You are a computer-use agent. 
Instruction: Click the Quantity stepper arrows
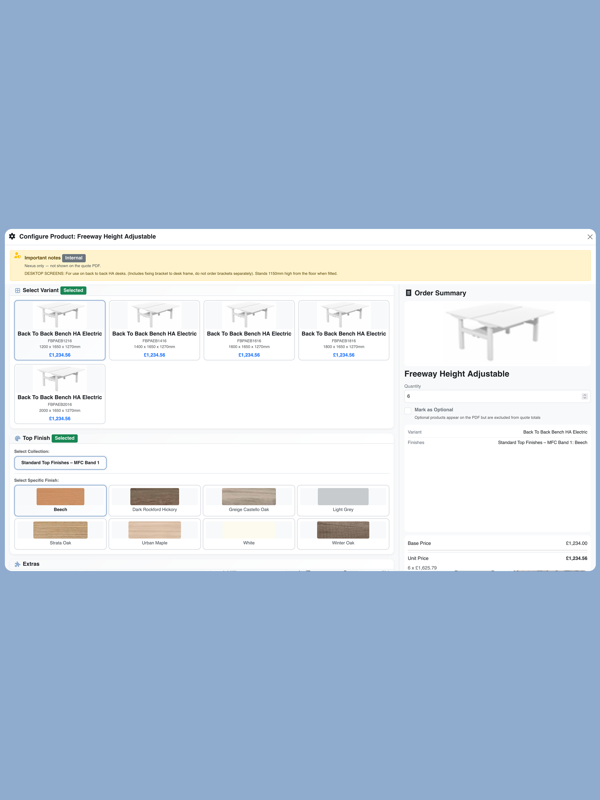[x=584, y=396]
